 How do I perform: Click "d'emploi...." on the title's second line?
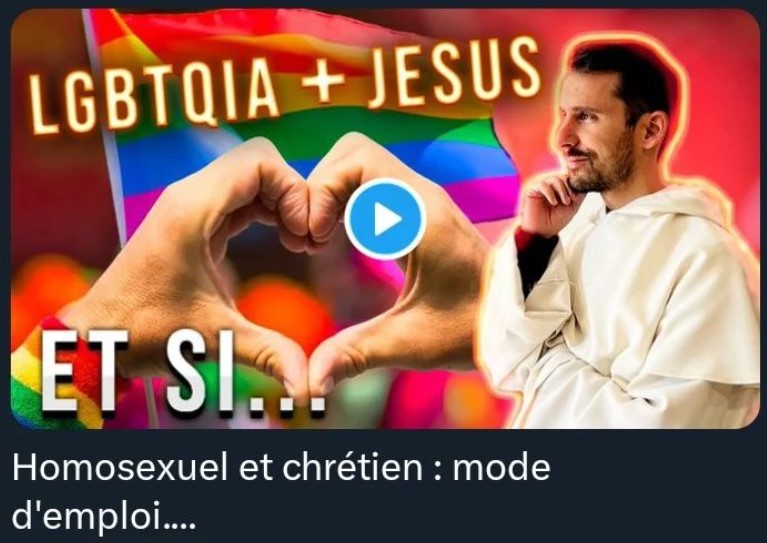click(104, 517)
